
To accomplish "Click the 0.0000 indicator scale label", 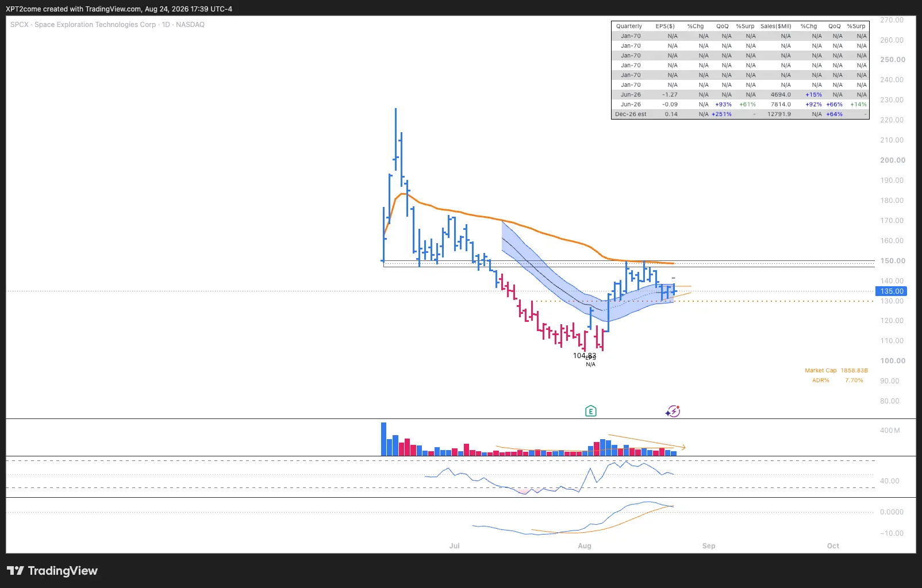I will [x=892, y=512].
